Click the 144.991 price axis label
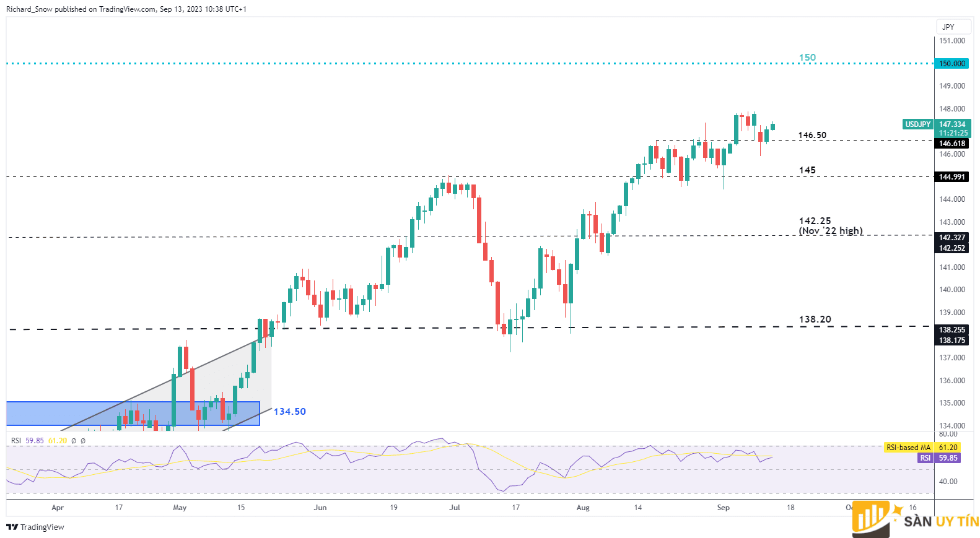This screenshot has height=538, width=980. pyautogui.click(x=952, y=177)
